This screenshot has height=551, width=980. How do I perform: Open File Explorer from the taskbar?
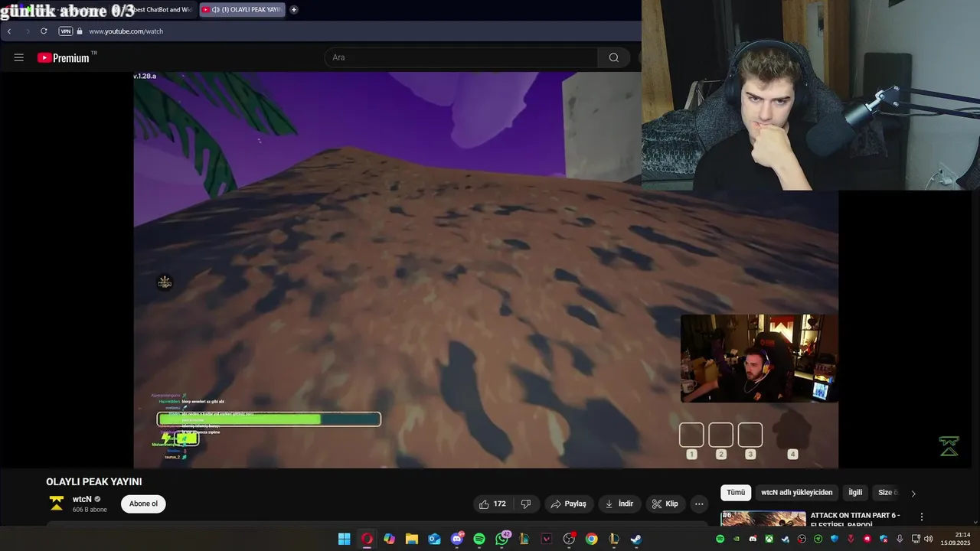(x=412, y=539)
